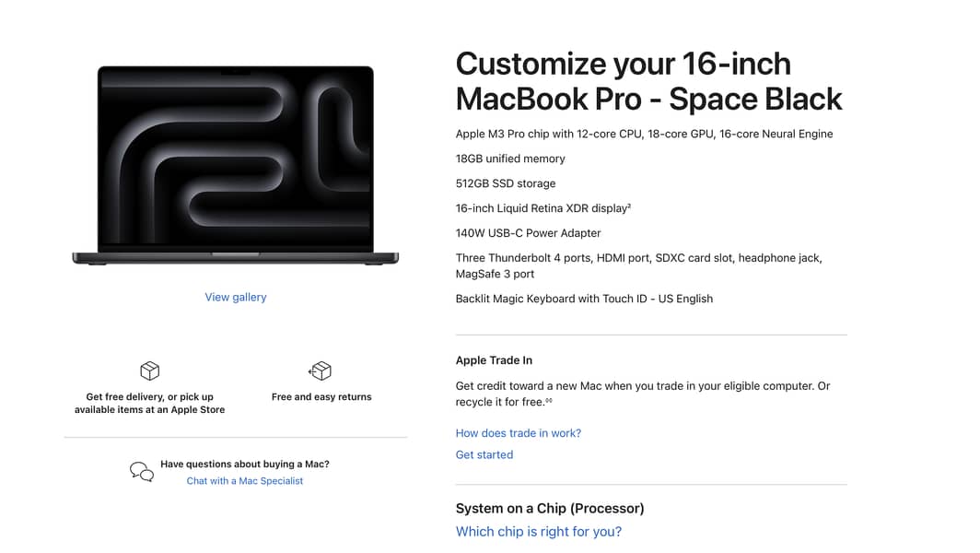Click the "Customize your 16-inch MacBook Pro" heading
Image resolution: width=980 pixels, height=553 pixels.
pos(648,81)
